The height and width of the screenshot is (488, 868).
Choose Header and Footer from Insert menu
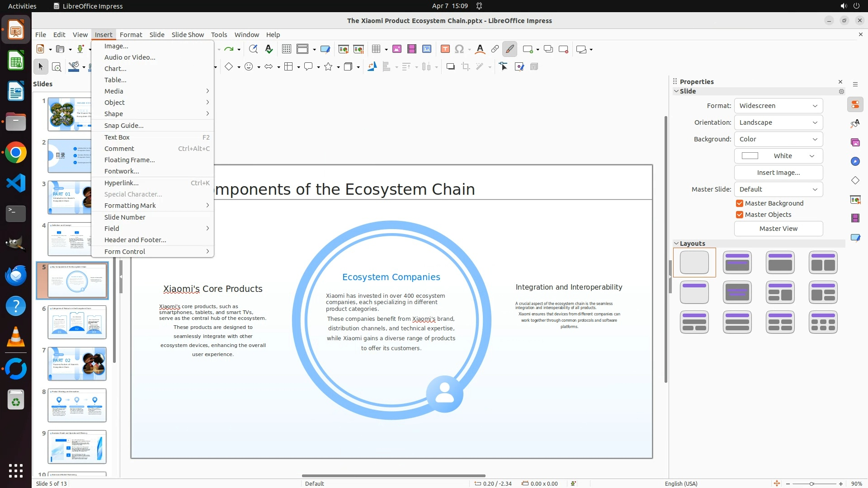tap(135, 240)
